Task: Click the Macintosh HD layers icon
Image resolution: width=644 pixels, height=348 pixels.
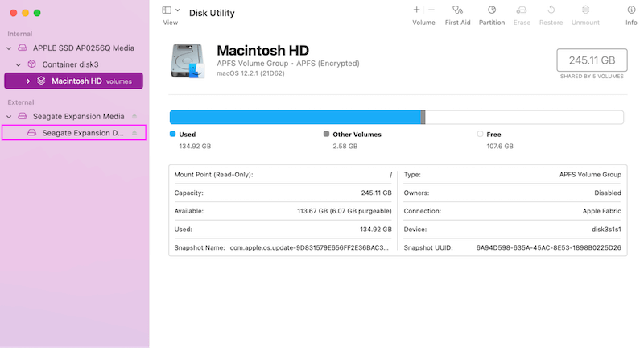Action: click(x=41, y=81)
